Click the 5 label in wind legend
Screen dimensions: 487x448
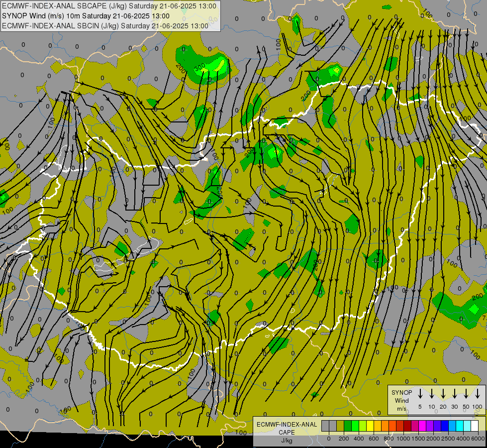420,407
